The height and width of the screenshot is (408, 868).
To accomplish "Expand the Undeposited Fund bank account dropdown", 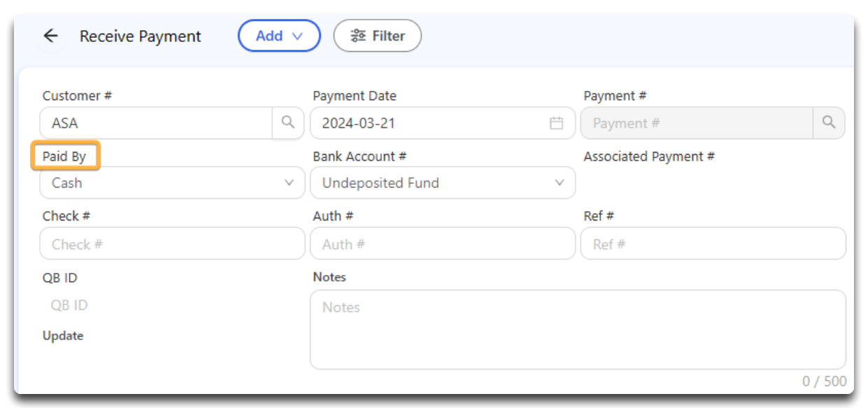I will coord(443,183).
